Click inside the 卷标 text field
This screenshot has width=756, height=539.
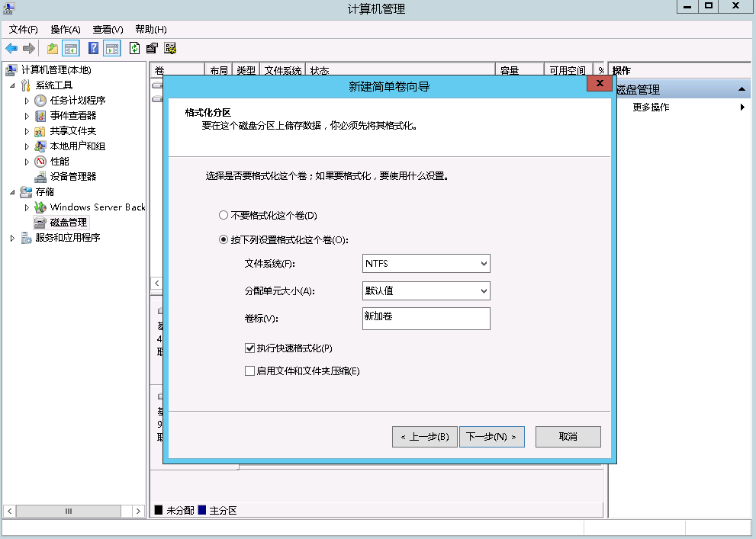[x=426, y=319]
